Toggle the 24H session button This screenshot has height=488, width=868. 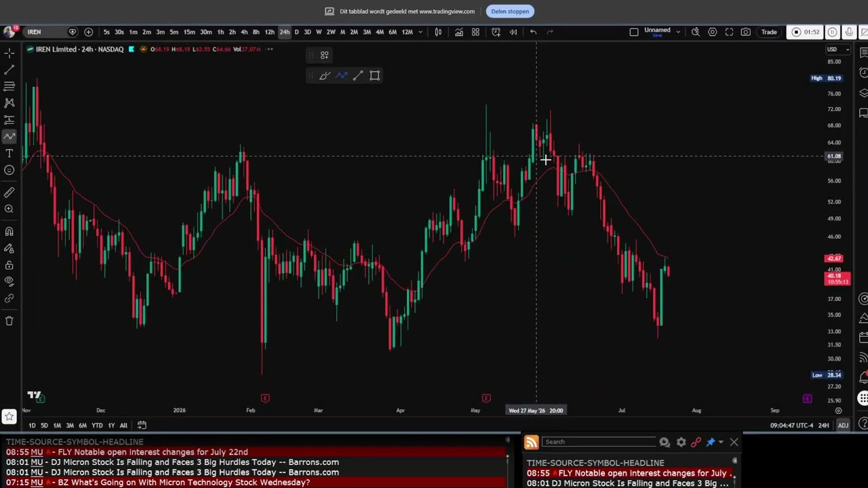pos(823,425)
